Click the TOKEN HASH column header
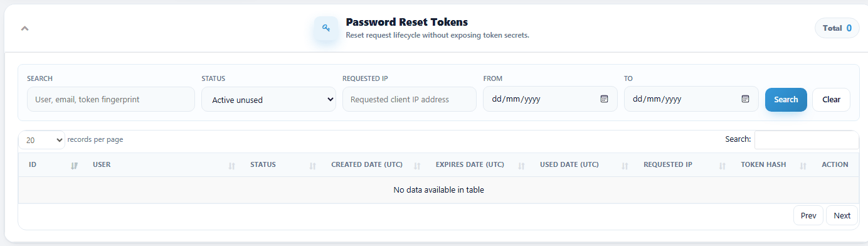868x246 pixels. (x=763, y=164)
